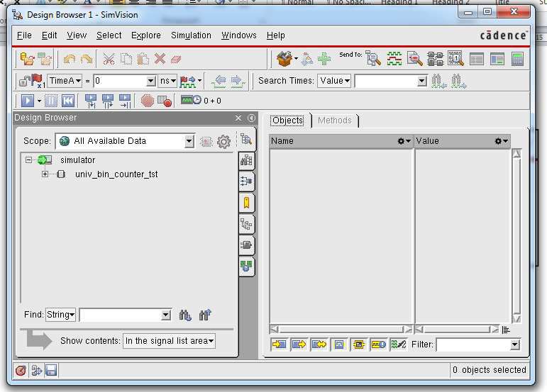
Task: Click the red X Delete icon
Action: click(160, 59)
